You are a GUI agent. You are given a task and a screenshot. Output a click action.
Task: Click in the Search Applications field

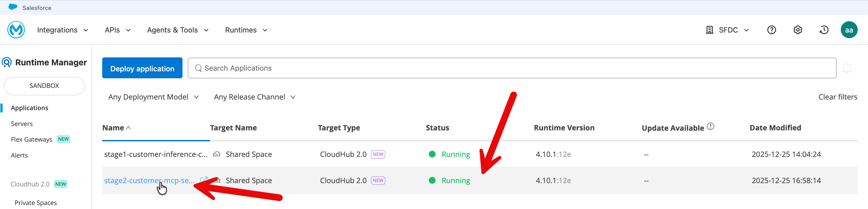(512, 68)
